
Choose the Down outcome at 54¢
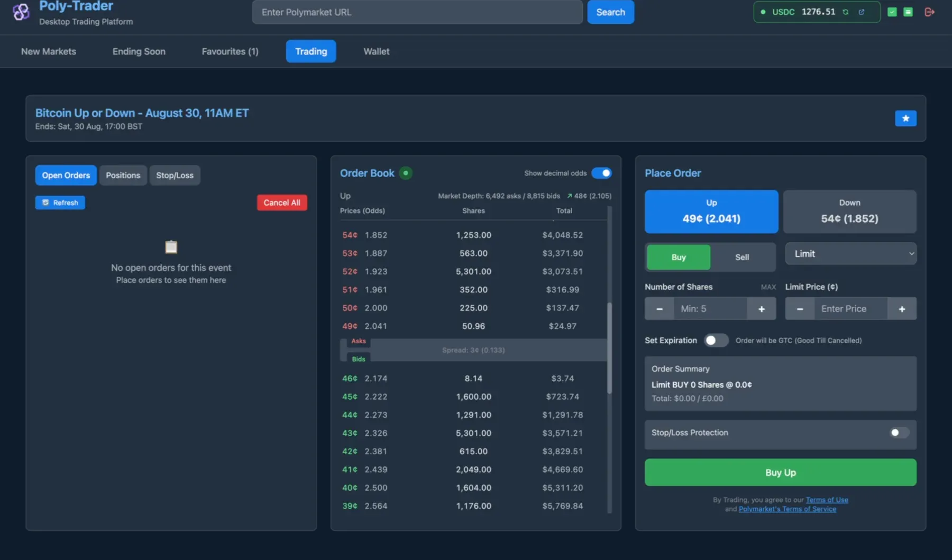click(849, 212)
